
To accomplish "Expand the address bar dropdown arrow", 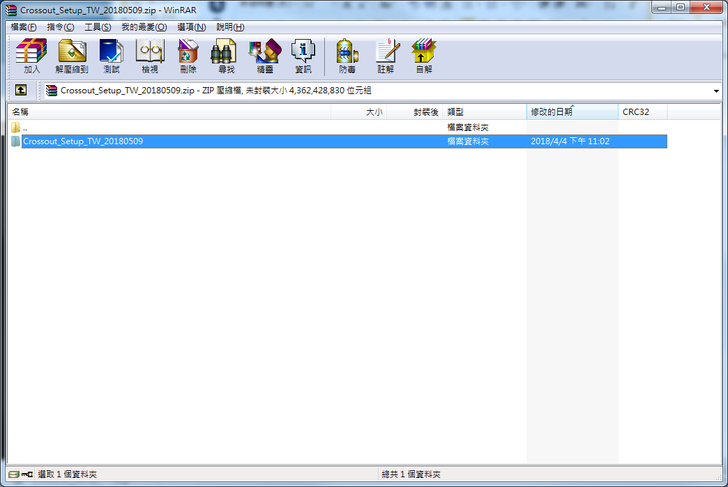I will tap(716, 91).
